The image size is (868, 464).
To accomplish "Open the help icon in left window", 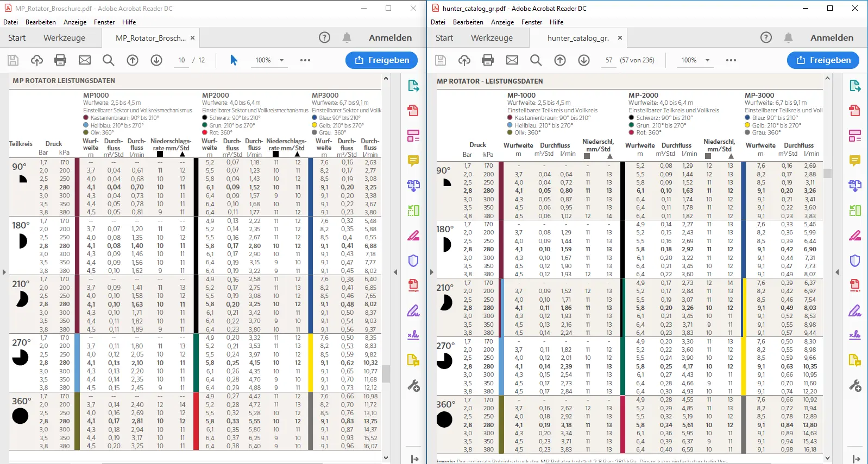I will tap(324, 37).
